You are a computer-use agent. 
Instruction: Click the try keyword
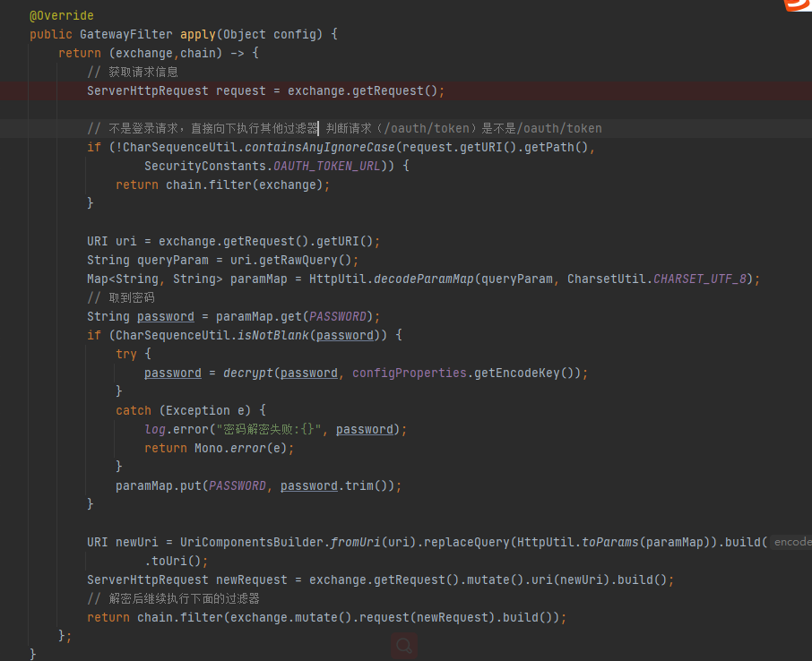coord(125,355)
